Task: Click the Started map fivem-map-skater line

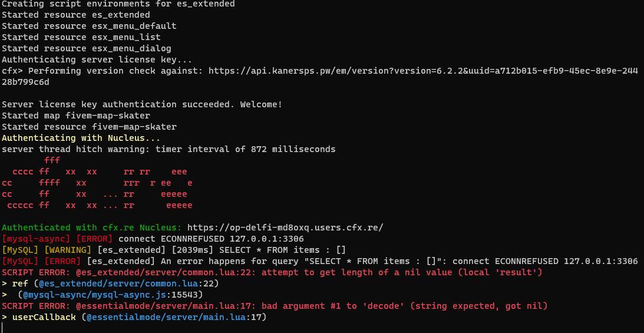Action: [x=76, y=116]
